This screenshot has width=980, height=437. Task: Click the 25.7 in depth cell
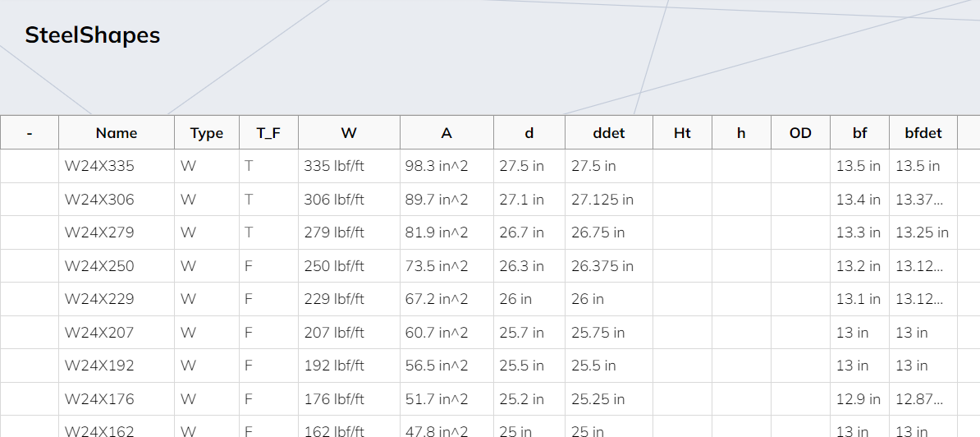click(529, 333)
